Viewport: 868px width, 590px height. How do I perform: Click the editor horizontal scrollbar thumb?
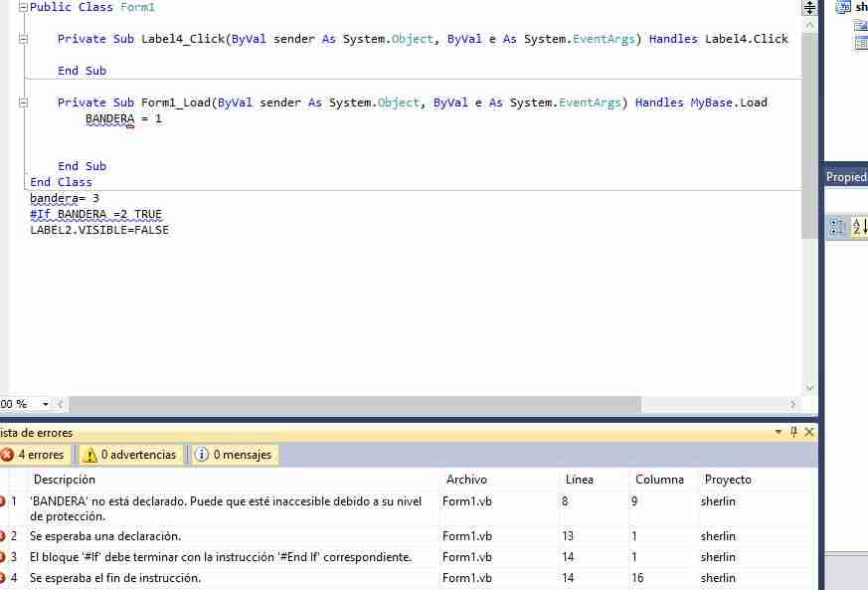[354, 405]
